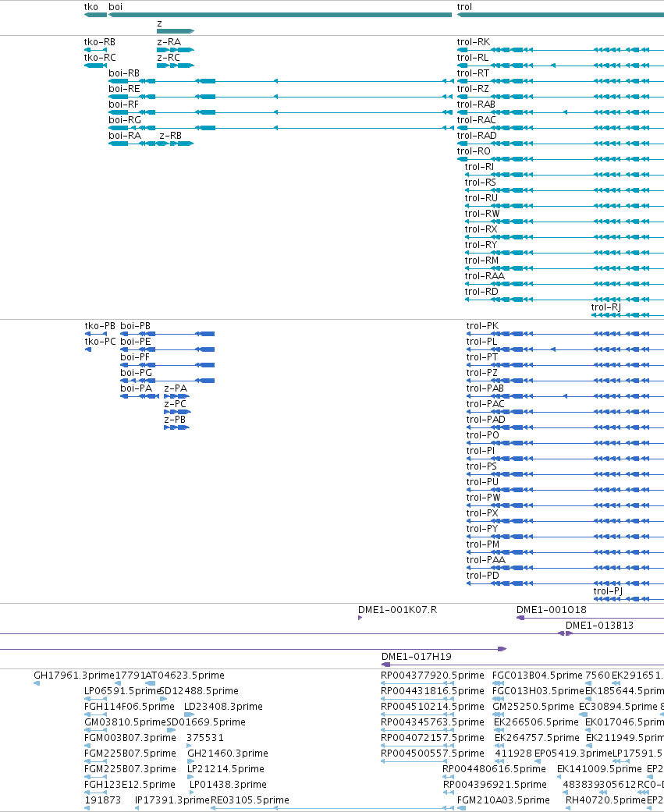Image resolution: width=664 pixels, height=812 pixels.
Task: Click boi-RA transcript label
Action: (x=125, y=136)
